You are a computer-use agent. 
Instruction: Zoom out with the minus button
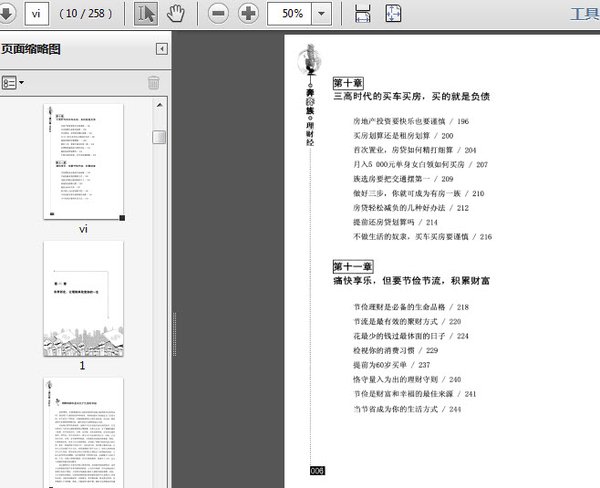[219, 15]
